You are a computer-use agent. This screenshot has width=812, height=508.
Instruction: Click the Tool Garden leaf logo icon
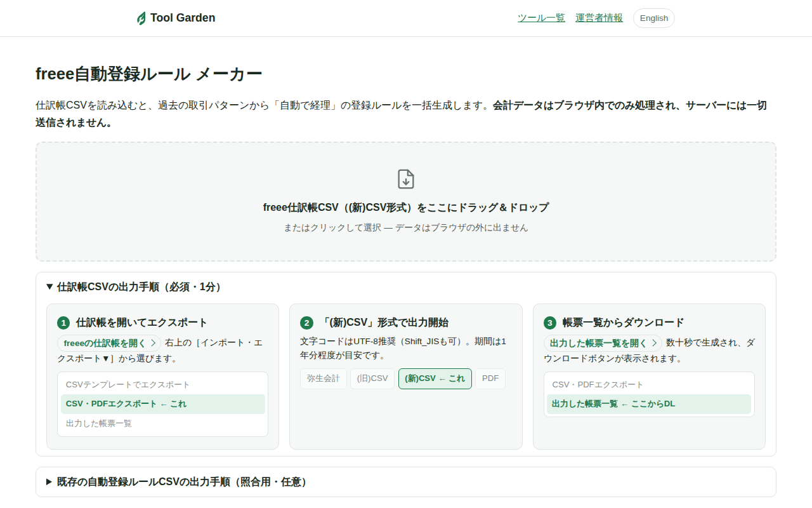[x=141, y=18]
